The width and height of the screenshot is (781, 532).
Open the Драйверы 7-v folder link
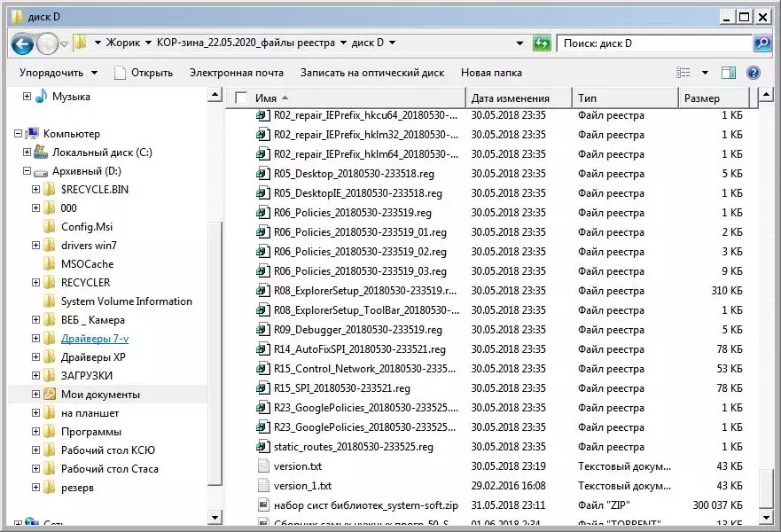coord(95,338)
